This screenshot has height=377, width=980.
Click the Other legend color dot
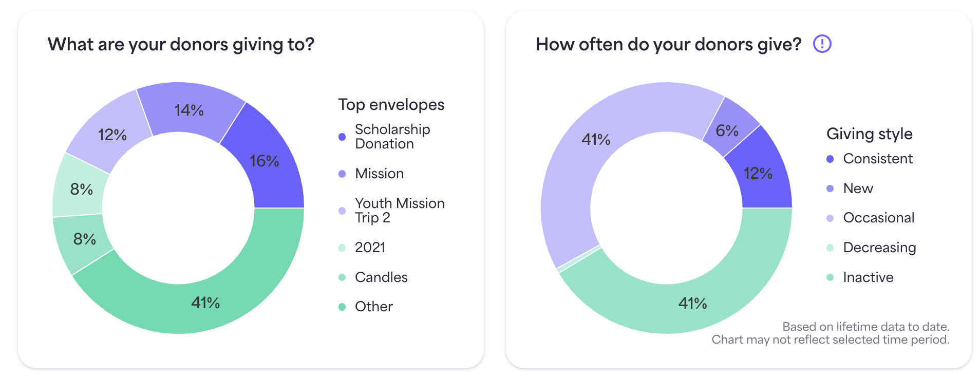click(342, 307)
